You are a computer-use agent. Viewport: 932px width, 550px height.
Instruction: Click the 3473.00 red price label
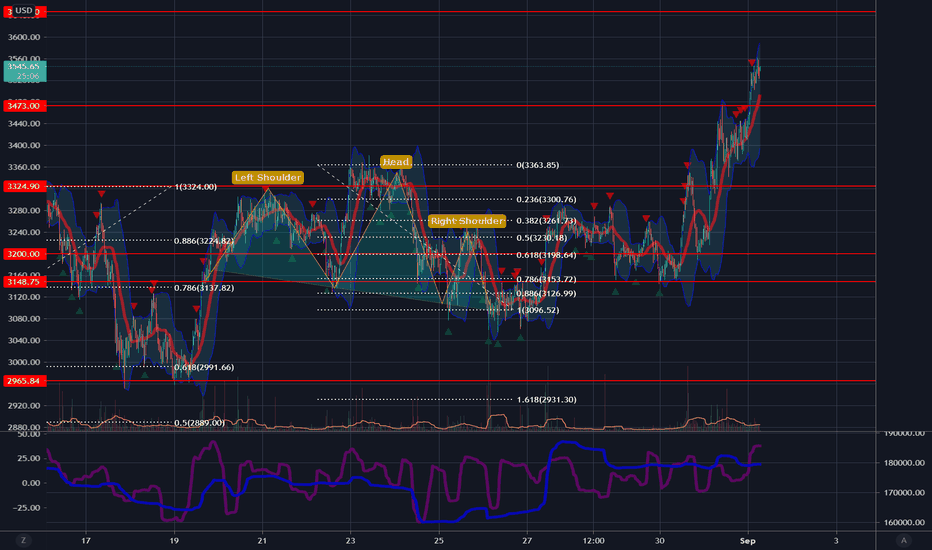[x=24, y=106]
